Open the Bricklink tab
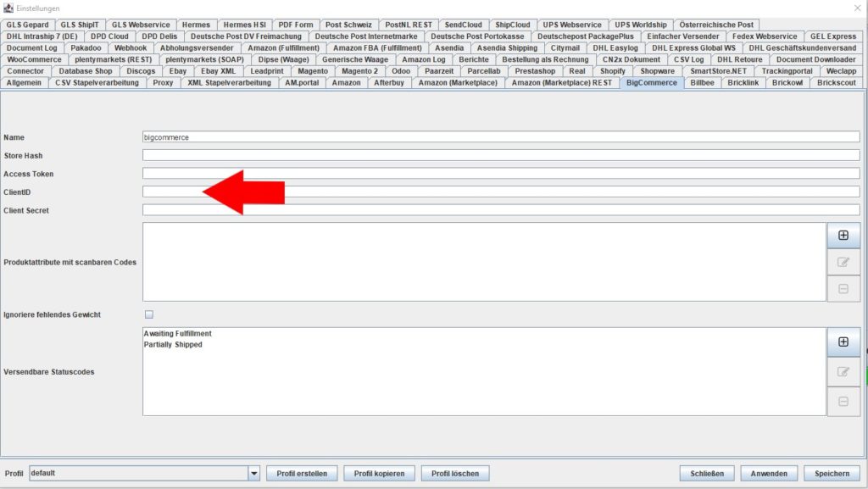This screenshot has width=868, height=489. (x=743, y=82)
